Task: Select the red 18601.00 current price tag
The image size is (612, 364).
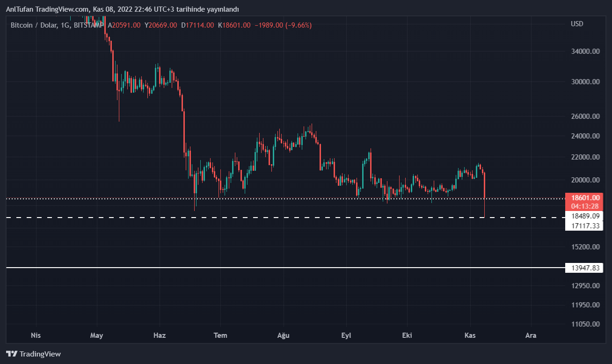Action: coord(585,198)
